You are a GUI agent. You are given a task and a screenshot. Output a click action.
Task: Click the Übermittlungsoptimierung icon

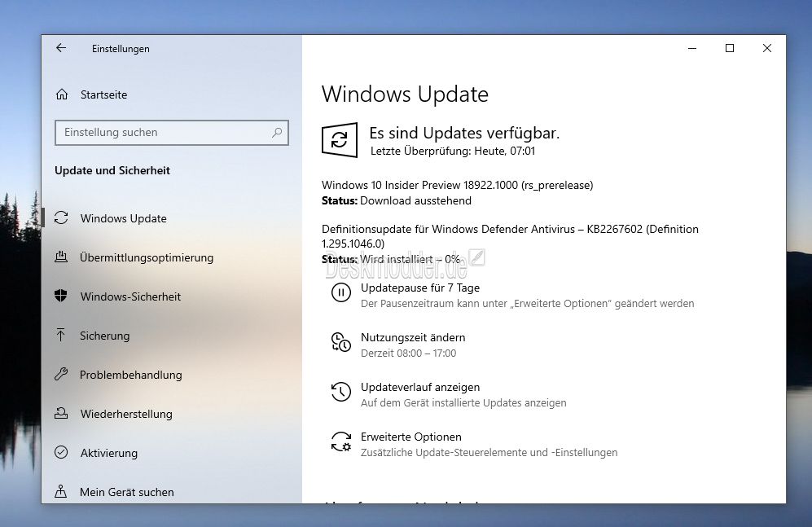(x=61, y=257)
